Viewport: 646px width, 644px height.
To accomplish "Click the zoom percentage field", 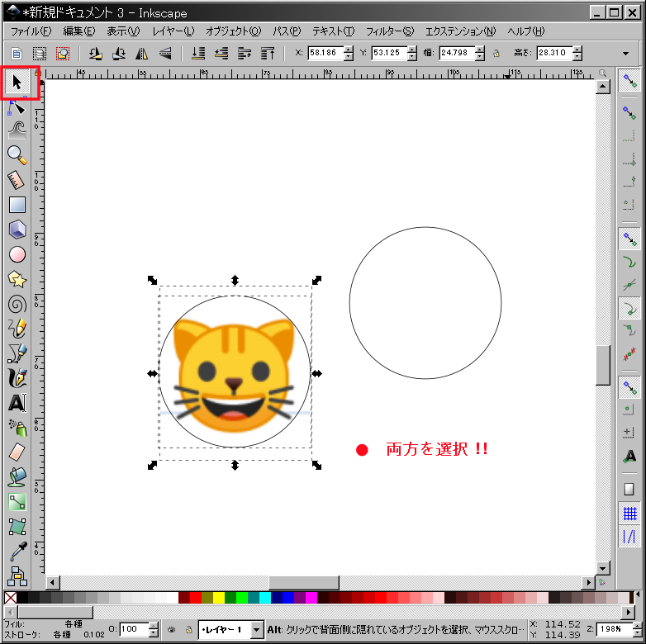I will coord(614,629).
